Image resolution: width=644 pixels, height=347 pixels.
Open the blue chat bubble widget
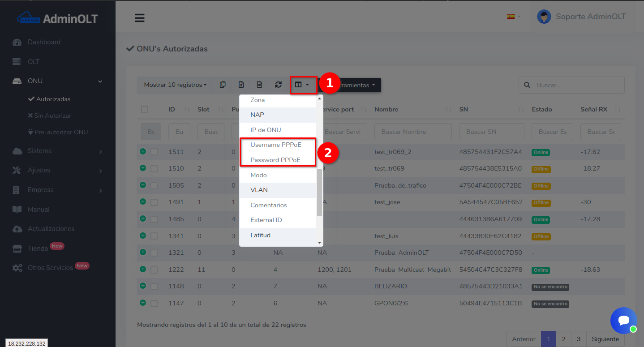[x=623, y=320]
